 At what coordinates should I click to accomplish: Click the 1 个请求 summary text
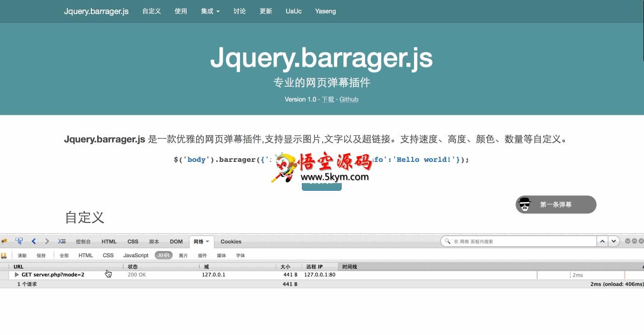coord(27,284)
